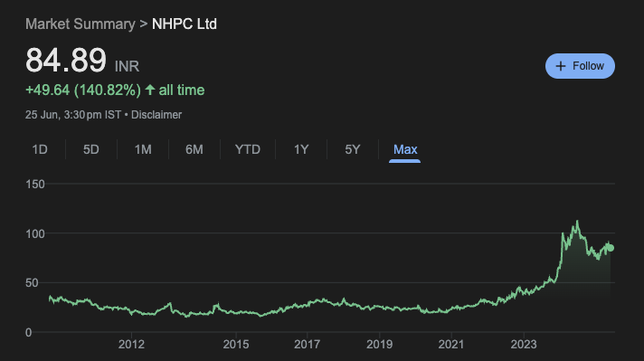This screenshot has height=361, width=644.
Task: Switch to the 1M range tab
Action: (143, 149)
